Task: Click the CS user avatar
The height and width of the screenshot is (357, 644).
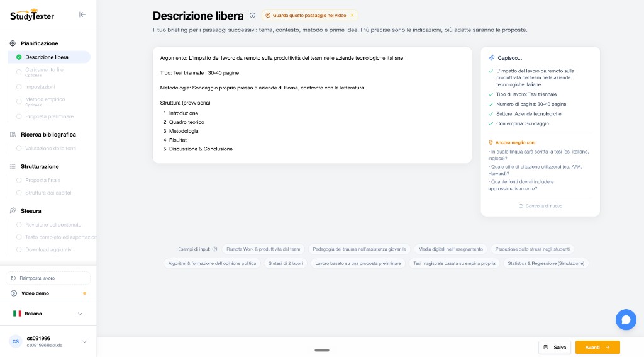Action: 16,341
